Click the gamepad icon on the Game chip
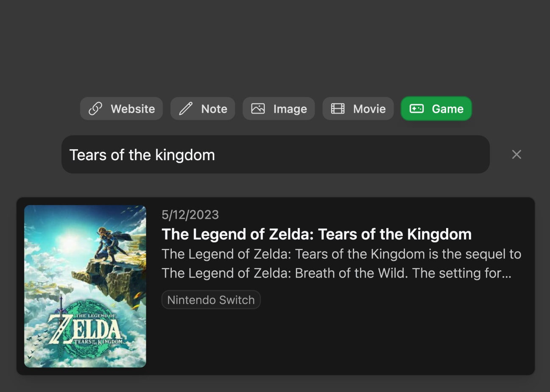The height and width of the screenshot is (392, 550). [416, 109]
